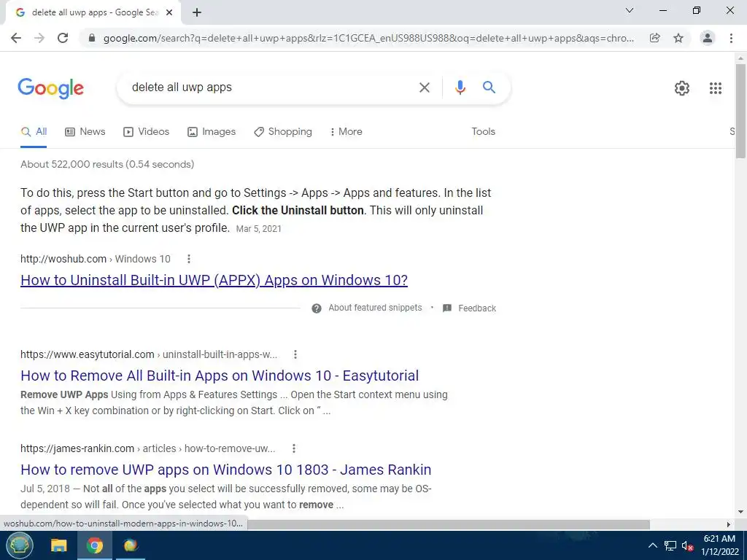Select the All results tab

(34, 132)
